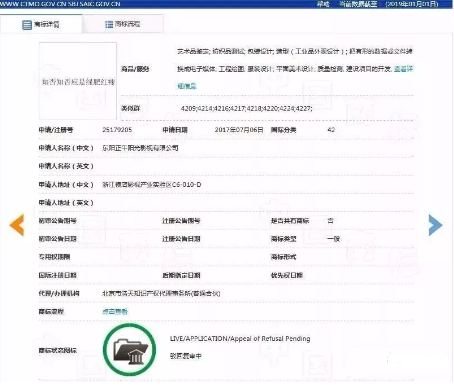Click the list icon on the second tab
The height and width of the screenshot is (390, 454).
[x=109, y=24]
